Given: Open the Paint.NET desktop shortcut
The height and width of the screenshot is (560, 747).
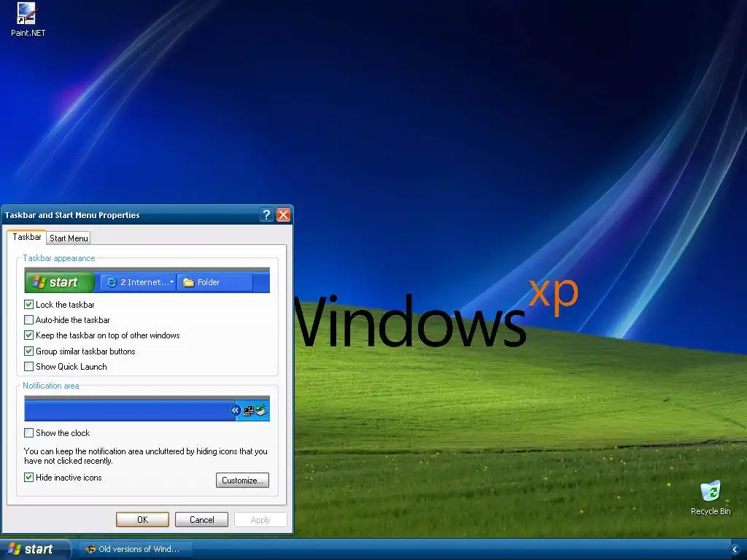Looking at the screenshot, I should [28, 20].
